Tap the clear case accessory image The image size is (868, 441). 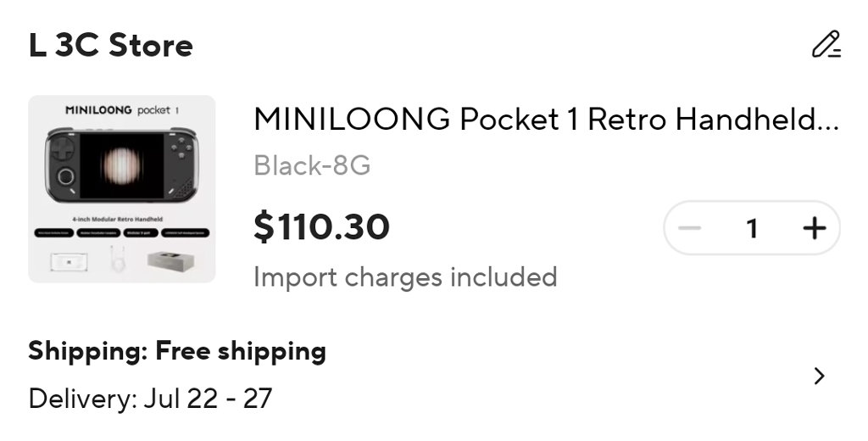pos(69,261)
